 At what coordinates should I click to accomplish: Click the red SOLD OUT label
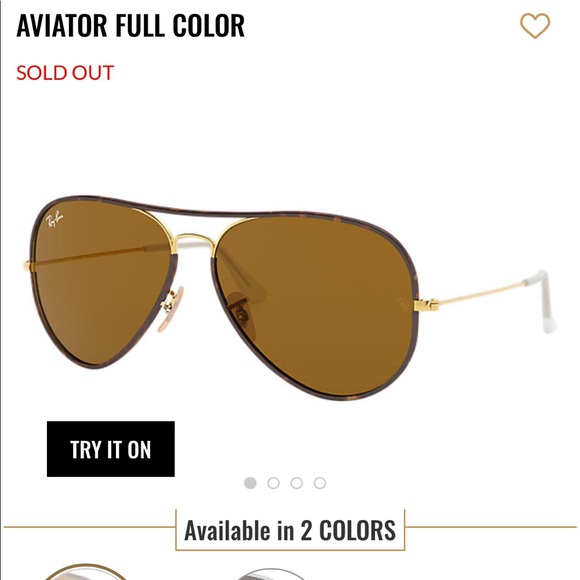(x=65, y=72)
